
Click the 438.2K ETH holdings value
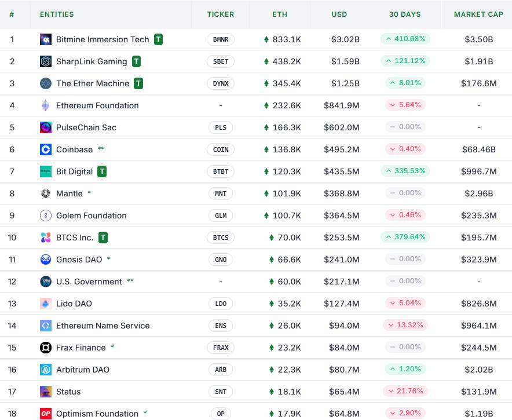tap(287, 61)
